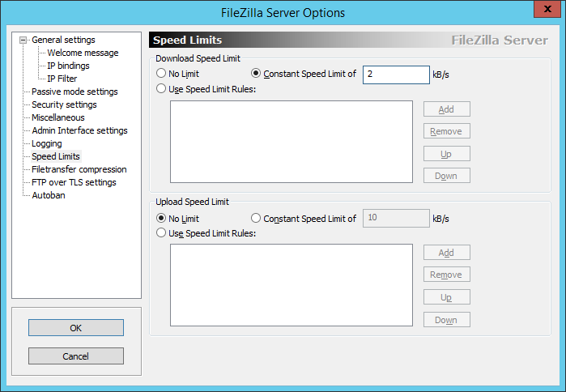Screen dimensions: 566x392
Task: Collapse the General settings tree node
Action: tap(23, 40)
